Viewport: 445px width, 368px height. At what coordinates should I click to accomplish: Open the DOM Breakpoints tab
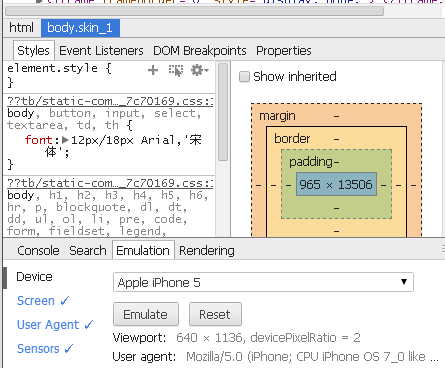click(200, 51)
